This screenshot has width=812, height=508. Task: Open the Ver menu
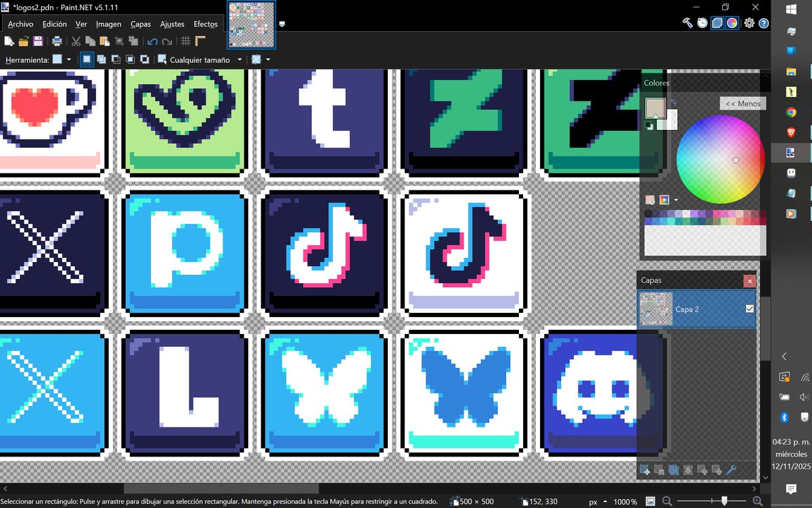[x=81, y=24]
